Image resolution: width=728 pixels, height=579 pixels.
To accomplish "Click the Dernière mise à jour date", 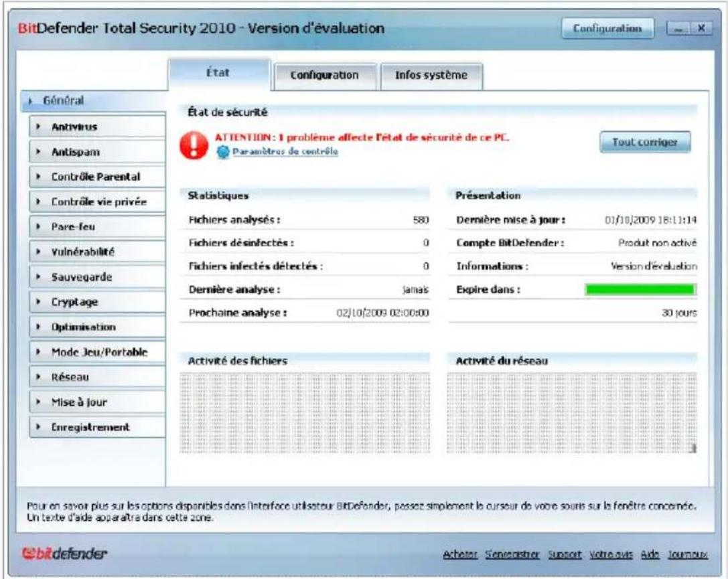I will coord(650,220).
